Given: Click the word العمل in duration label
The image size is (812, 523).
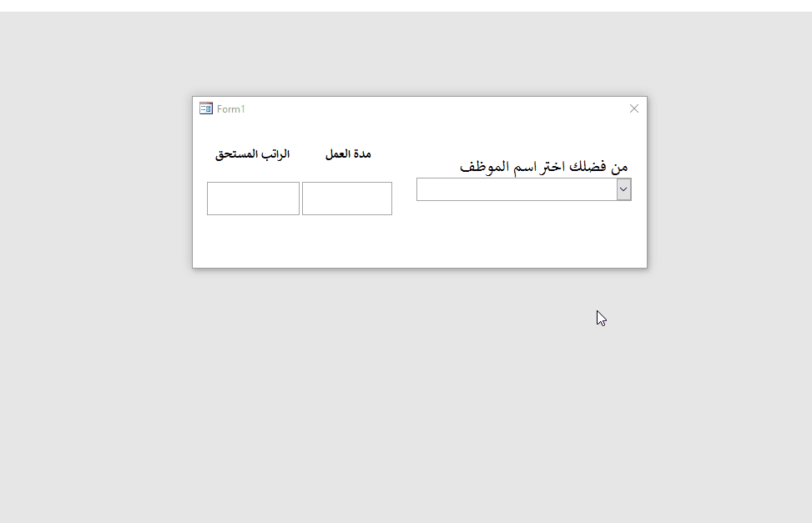Looking at the screenshot, I should pos(337,154).
